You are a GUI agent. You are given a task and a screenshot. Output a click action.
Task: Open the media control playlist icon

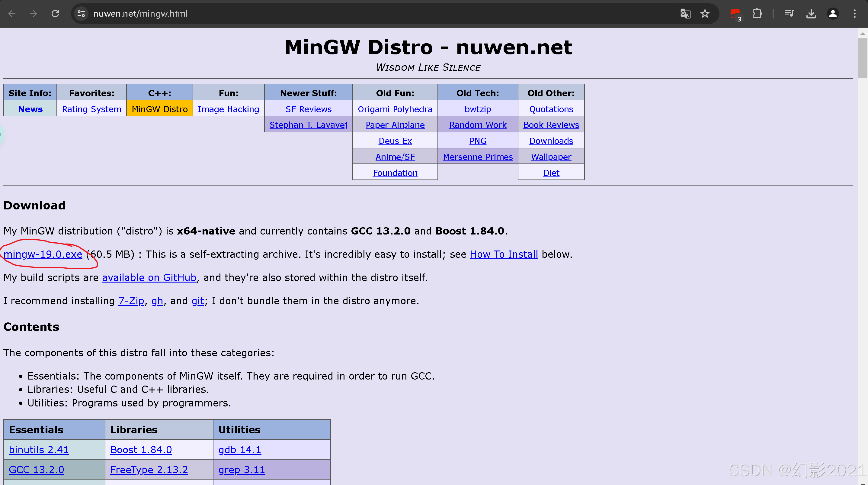[x=789, y=14]
